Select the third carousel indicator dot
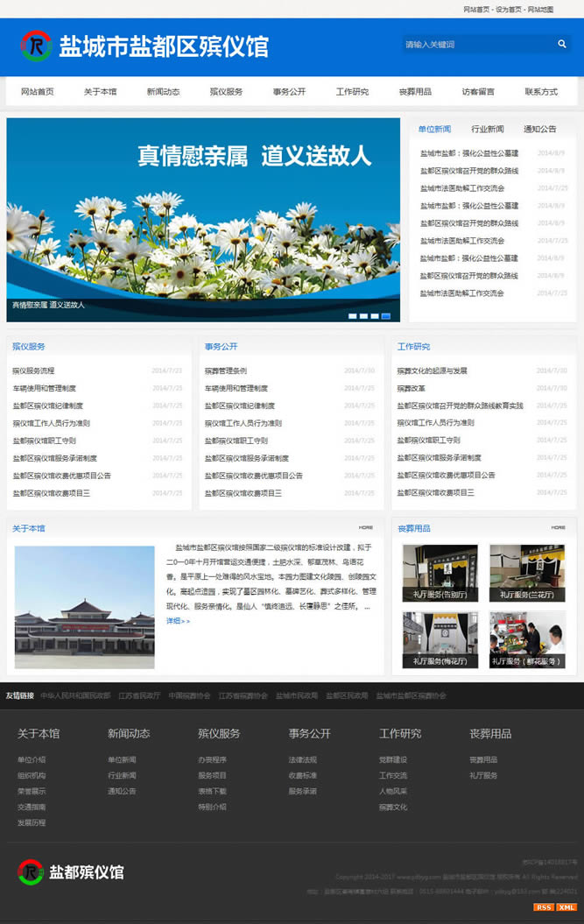Image resolution: width=584 pixels, height=924 pixels. [x=375, y=316]
